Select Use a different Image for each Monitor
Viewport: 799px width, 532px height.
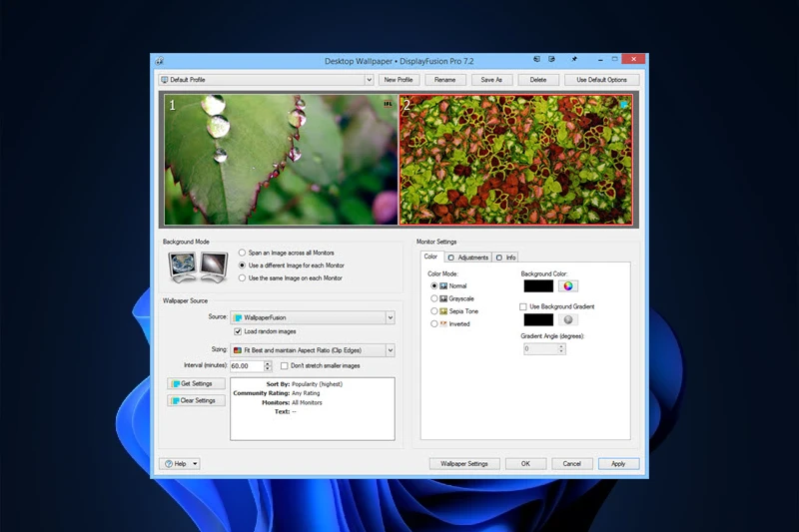(x=242, y=266)
